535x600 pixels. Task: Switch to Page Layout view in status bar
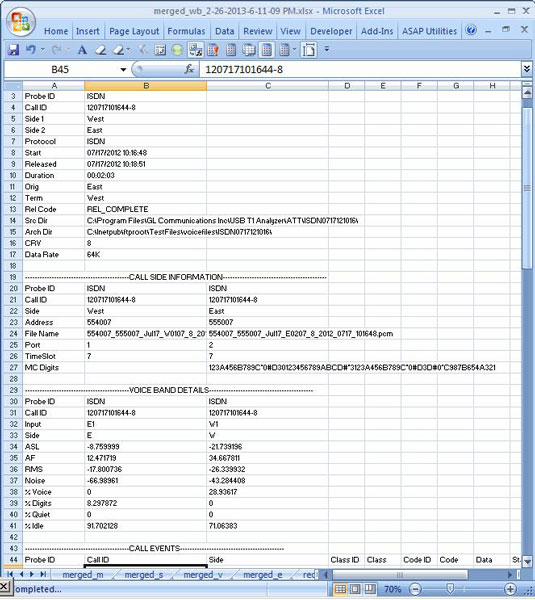[355, 589]
